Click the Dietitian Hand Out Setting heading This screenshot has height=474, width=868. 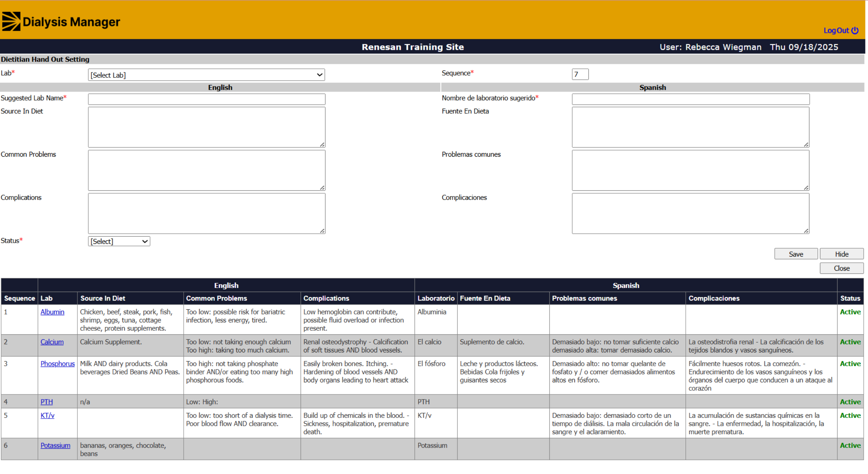(x=45, y=59)
